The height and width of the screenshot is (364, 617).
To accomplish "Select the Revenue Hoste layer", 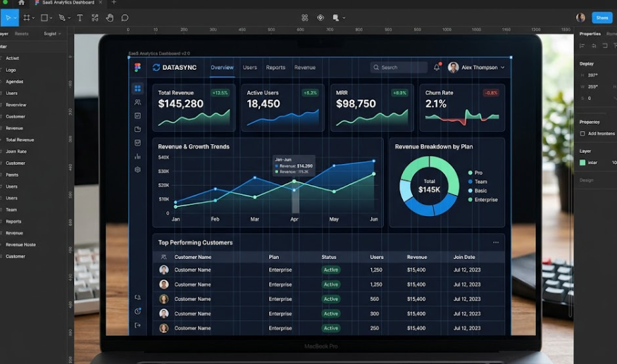I will (20, 245).
